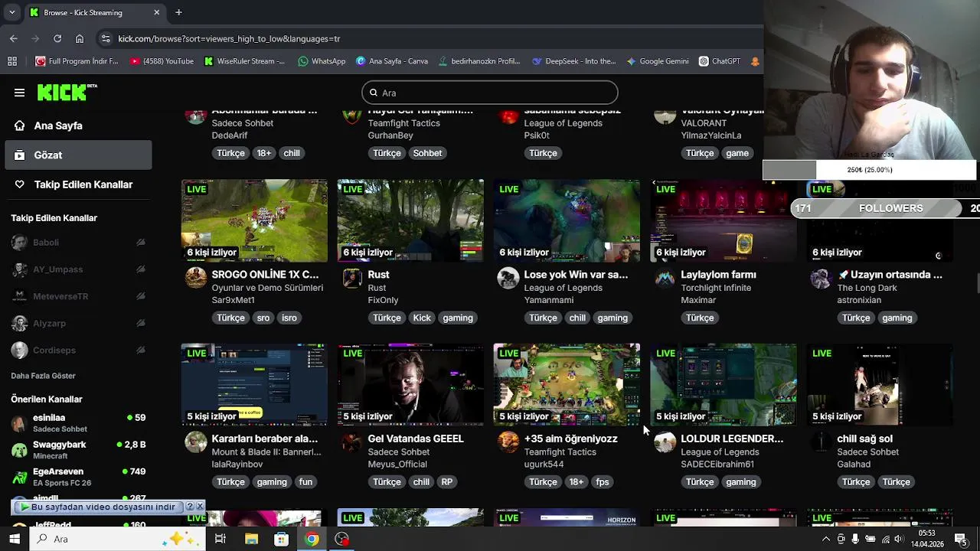The image size is (980, 551).
Task: Click the 18+ tag under DedeArif stream
Action: pyautogui.click(x=264, y=153)
